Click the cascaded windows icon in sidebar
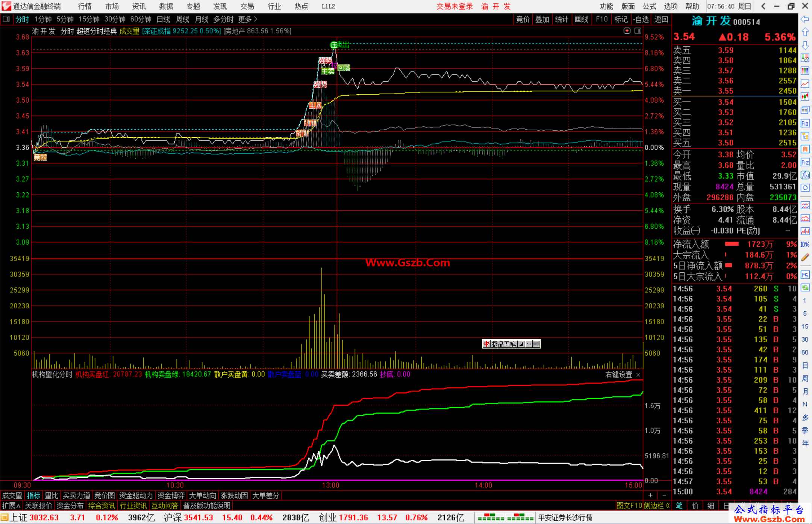812x524 pixels. (805, 110)
